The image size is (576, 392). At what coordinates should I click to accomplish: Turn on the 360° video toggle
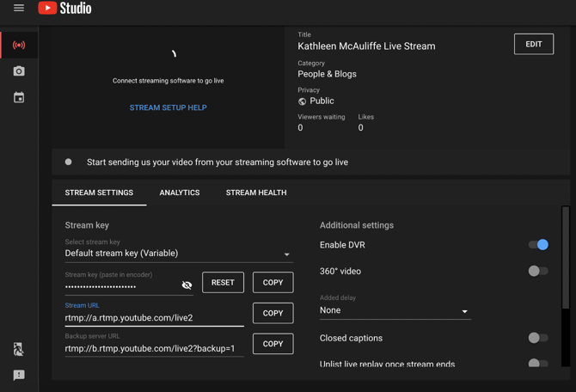(538, 271)
